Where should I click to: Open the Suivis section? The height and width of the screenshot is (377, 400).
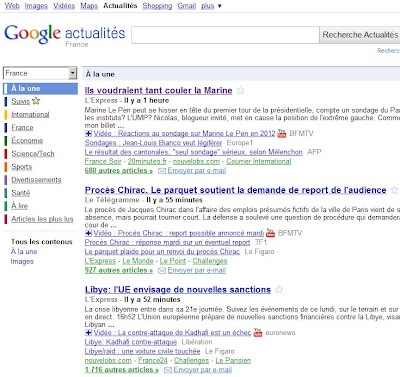pos(21,101)
